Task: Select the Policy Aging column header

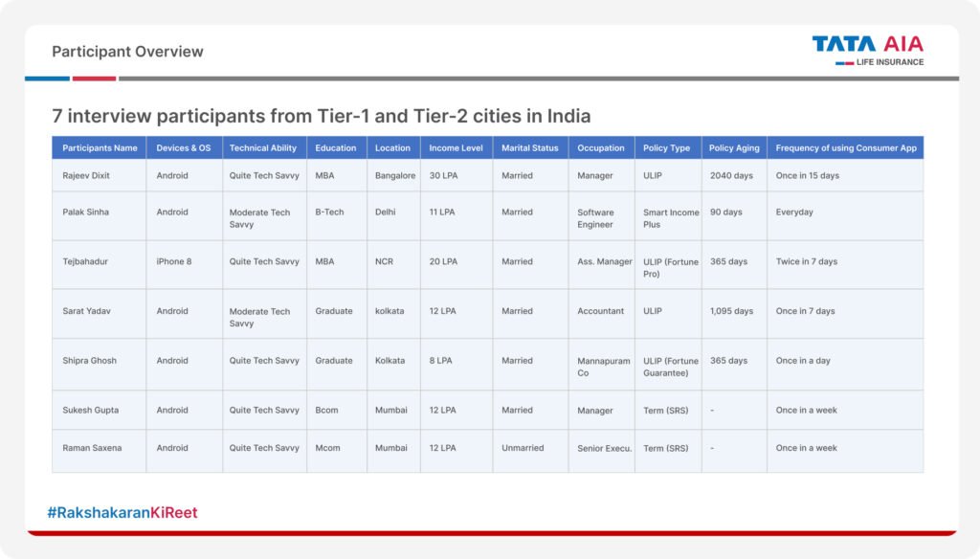Action: tap(734, 147)
